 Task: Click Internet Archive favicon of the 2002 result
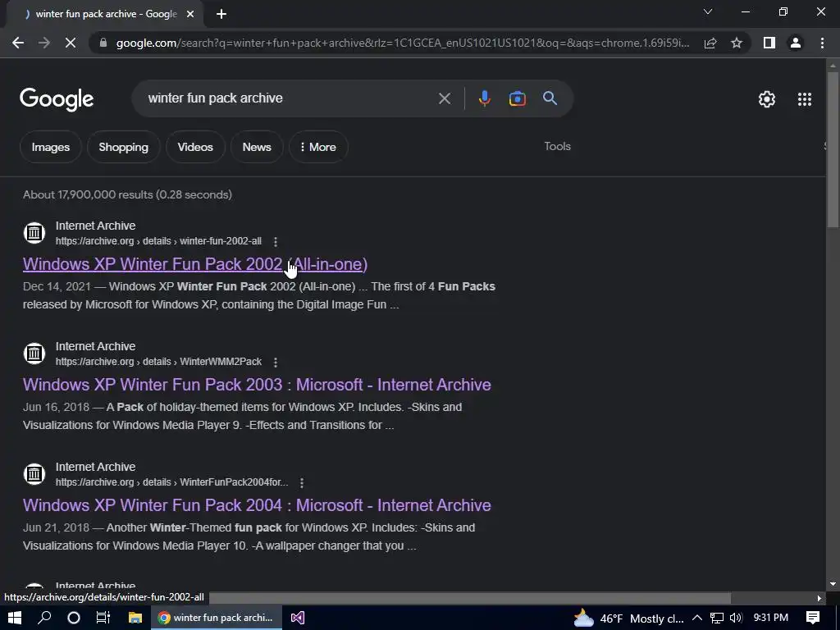click(34, 233)
